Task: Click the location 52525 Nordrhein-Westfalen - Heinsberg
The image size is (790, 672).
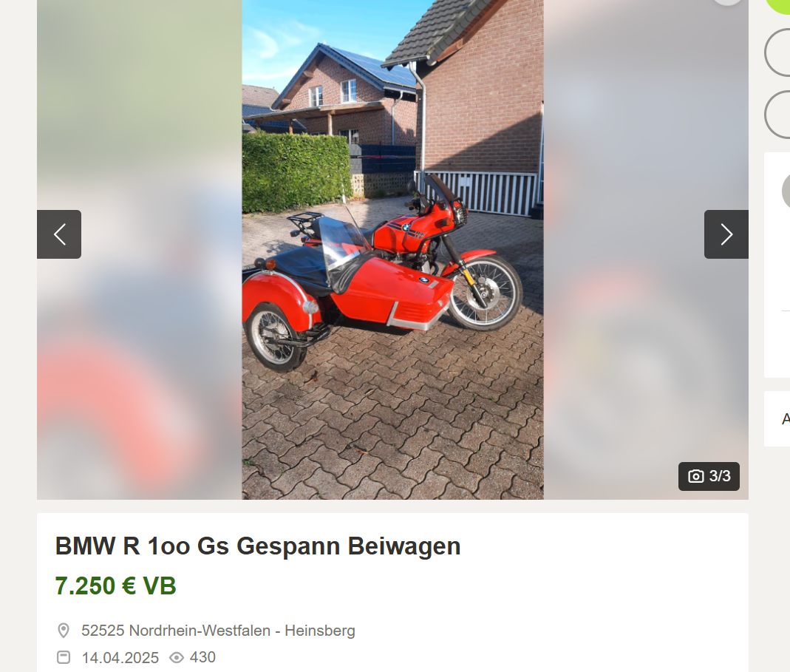Action: pyautogui.click(x=218, y=631)
